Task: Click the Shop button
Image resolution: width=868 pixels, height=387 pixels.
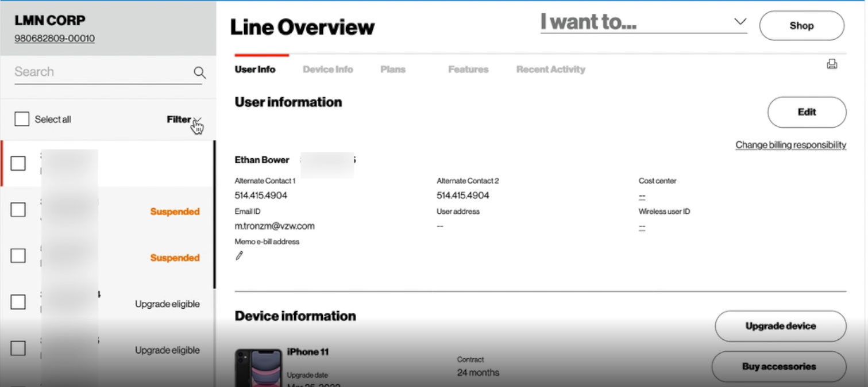Action: tap(801, 26)
